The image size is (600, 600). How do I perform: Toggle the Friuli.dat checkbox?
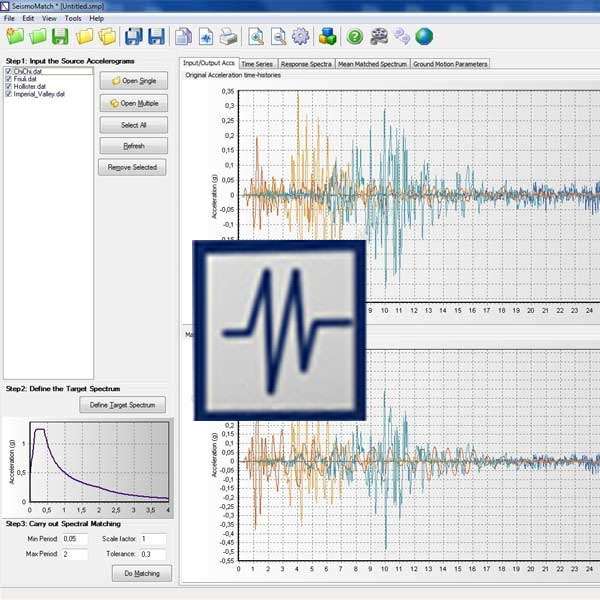coord(8,79)
